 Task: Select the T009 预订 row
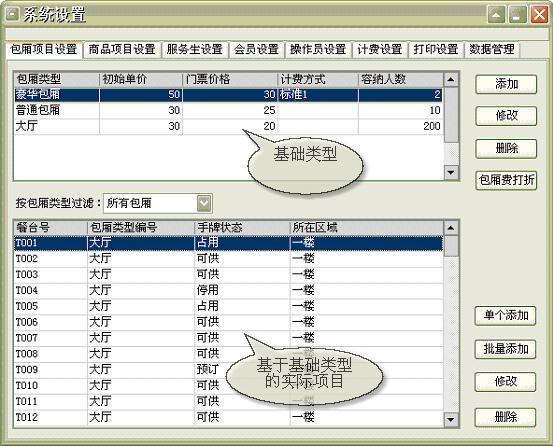[229, 369]
